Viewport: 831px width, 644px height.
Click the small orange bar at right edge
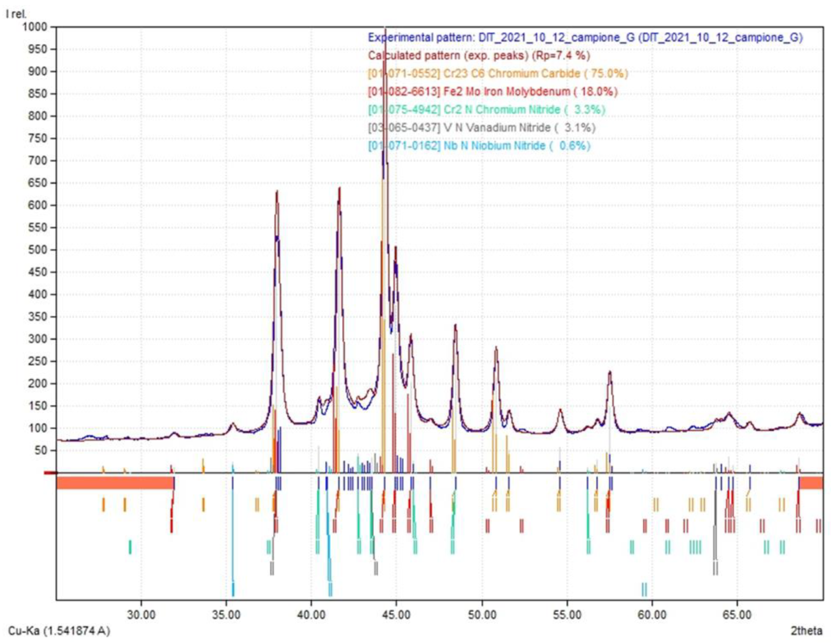tap(811, 483)
